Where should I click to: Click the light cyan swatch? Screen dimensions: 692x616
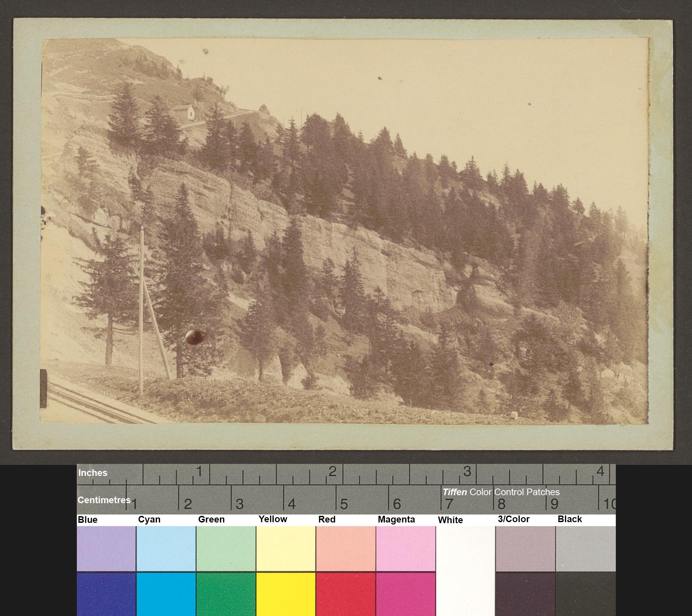click(x=166, y=548)
